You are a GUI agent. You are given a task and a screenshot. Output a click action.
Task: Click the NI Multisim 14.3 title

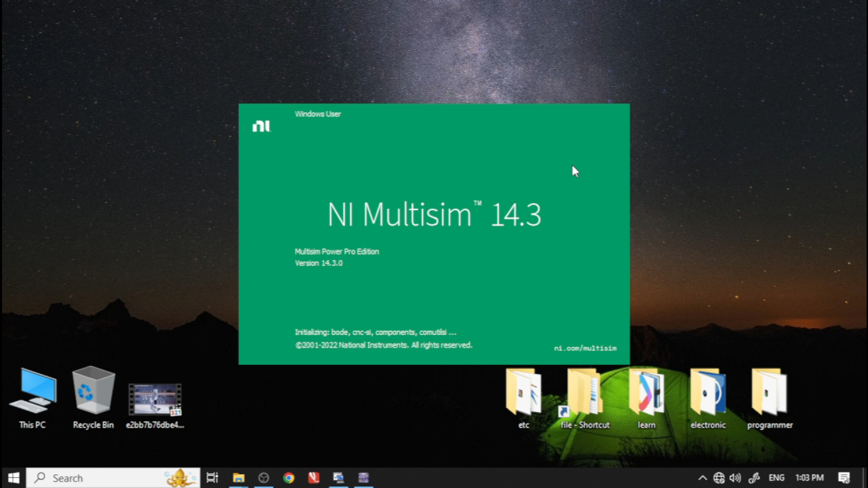[x=434, y=214]
